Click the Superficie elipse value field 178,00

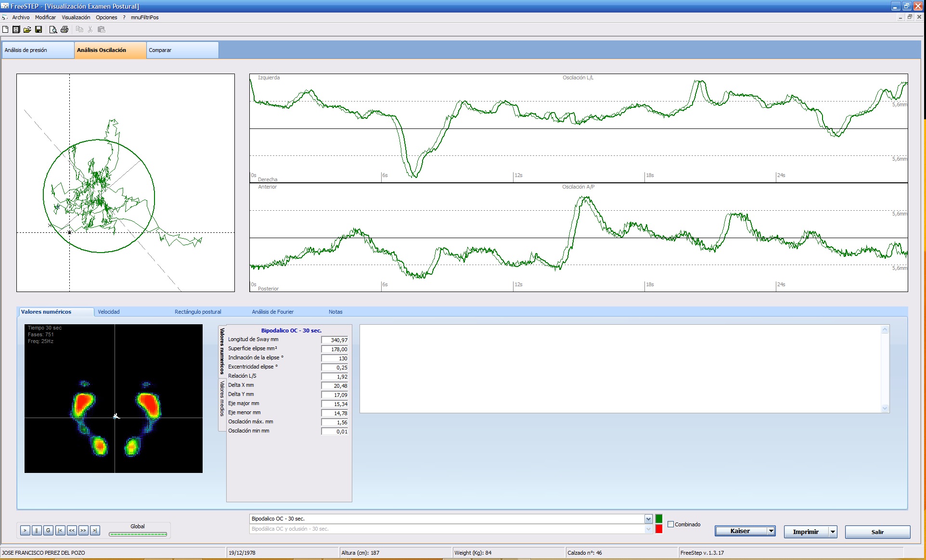click(x=334, y=349)
